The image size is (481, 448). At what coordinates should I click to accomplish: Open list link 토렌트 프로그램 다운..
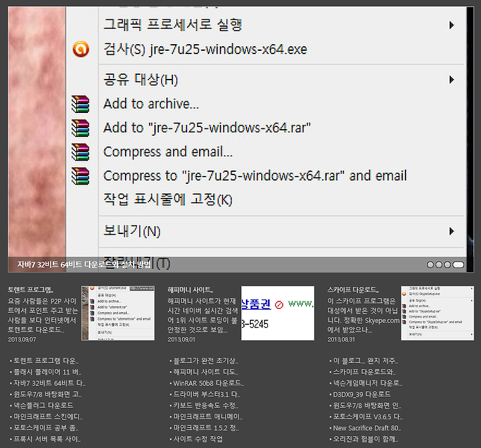tap(45, 361)
